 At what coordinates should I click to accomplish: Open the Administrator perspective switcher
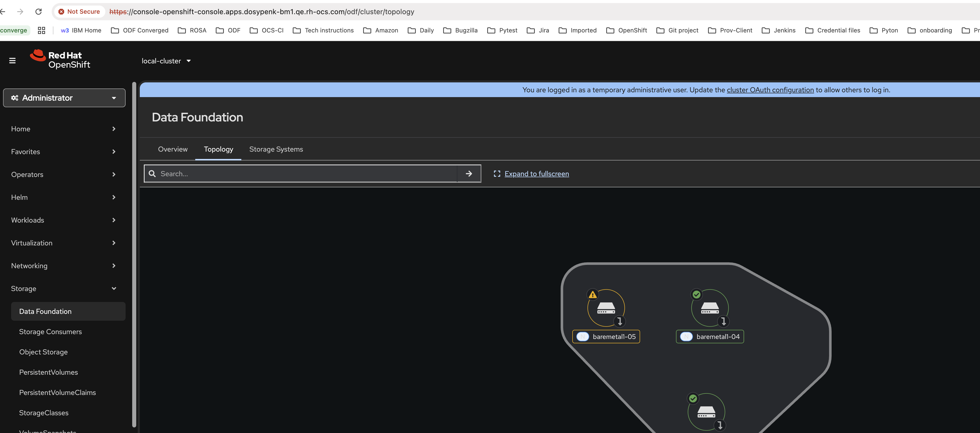[64, 98]
